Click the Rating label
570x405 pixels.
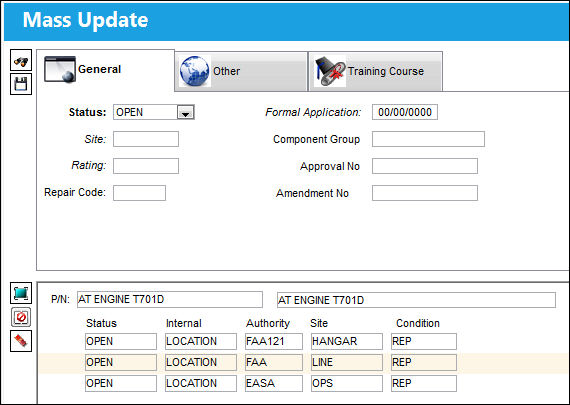coord(89,165)
